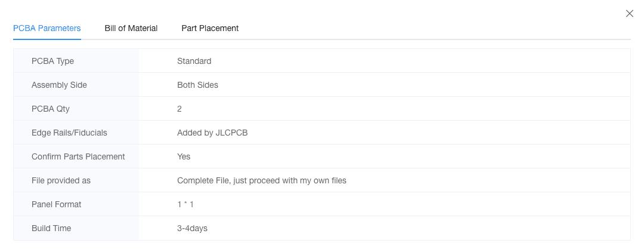Click the Panel Format label
Screen dimensions: 644x252
point(56,204)
